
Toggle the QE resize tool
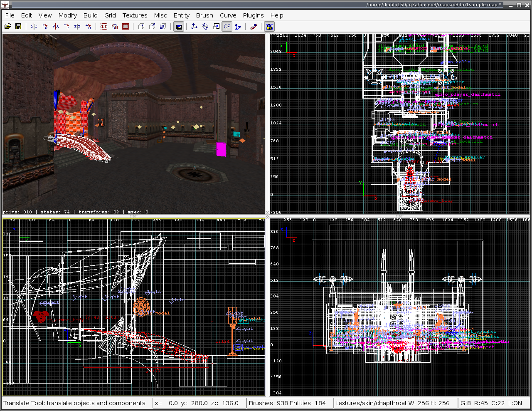(227, 27)
